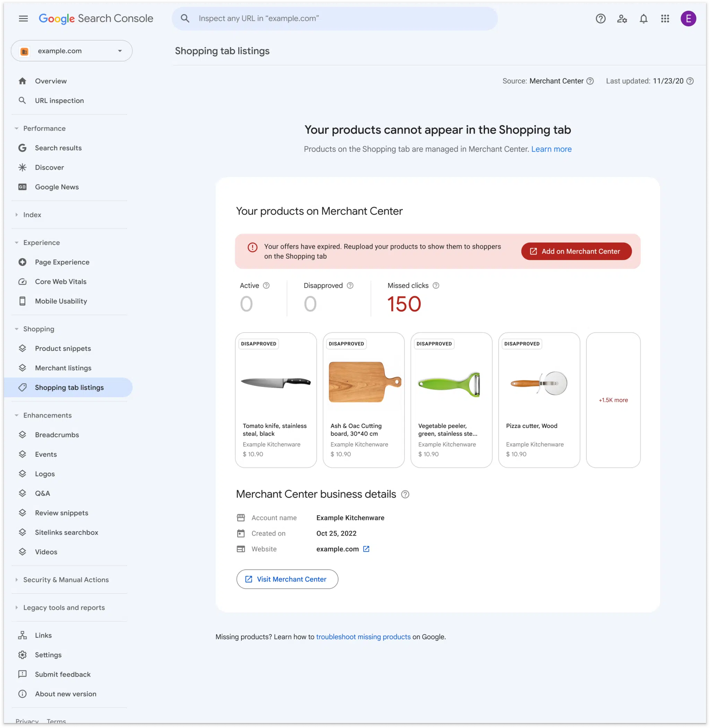Click the Review snippets icon
The height and width of the screenshot is (728, 710).
pyautogui.click(x=21, y=513)
